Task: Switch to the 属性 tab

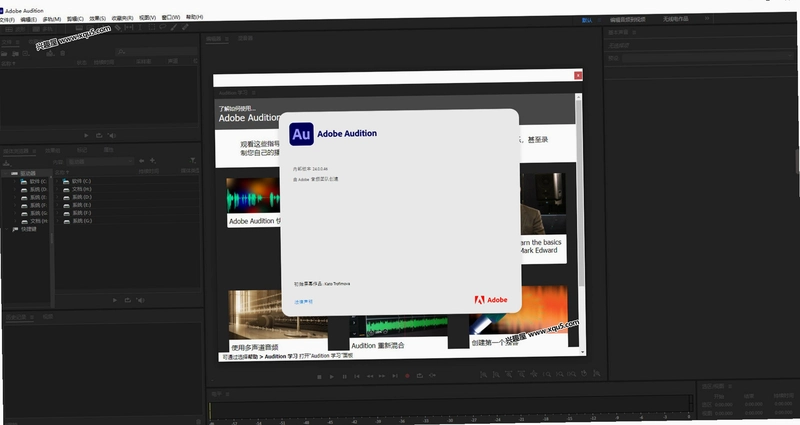Action: [109, 150]
